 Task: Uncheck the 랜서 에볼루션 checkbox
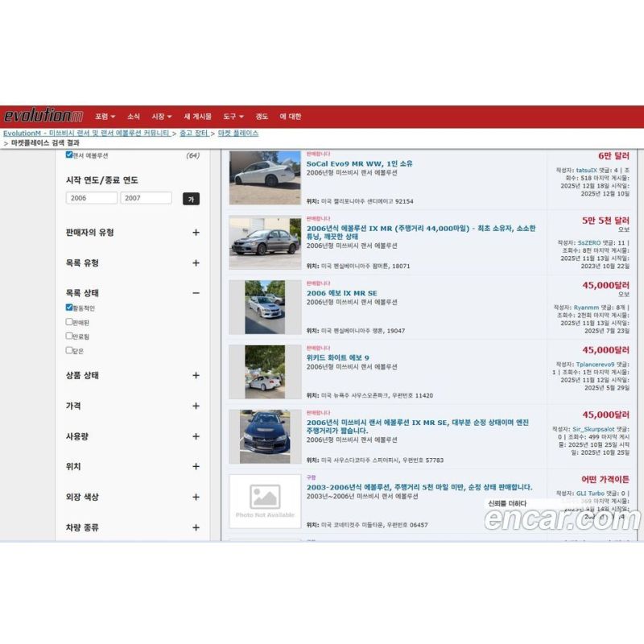(69, 155)
